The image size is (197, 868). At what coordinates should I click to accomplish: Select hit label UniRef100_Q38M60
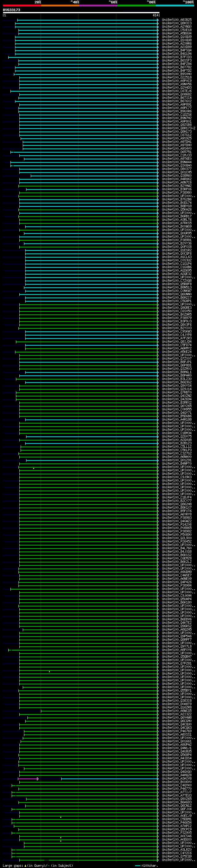[177, 176]
